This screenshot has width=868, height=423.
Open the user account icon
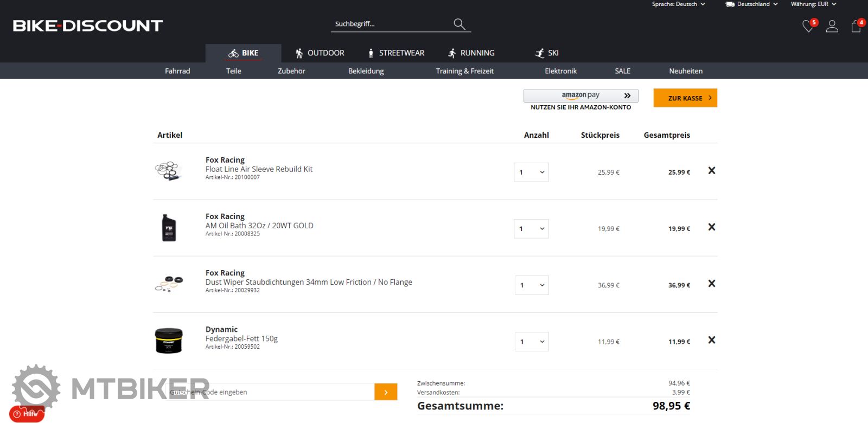pyautogui.click(x=832, y=27)
